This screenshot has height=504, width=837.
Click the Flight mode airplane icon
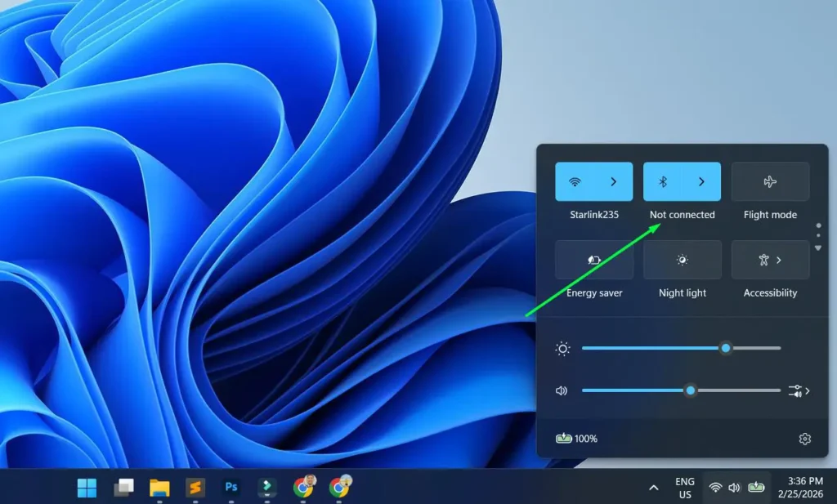[769, 181]
